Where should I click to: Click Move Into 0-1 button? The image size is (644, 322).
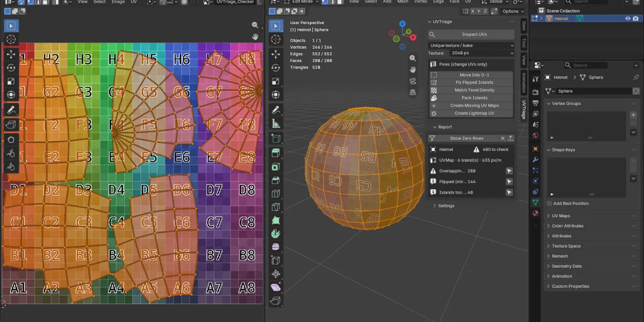[471, 75]
